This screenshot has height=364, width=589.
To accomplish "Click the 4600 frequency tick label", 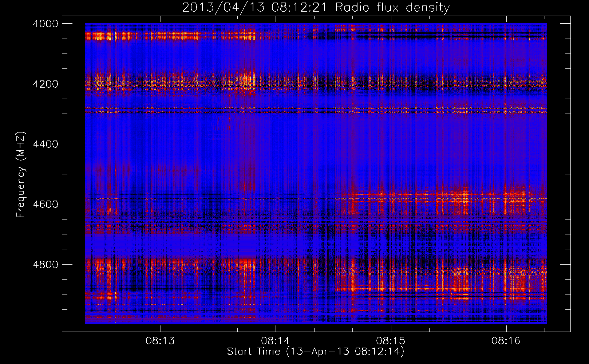I will point(46,204).
